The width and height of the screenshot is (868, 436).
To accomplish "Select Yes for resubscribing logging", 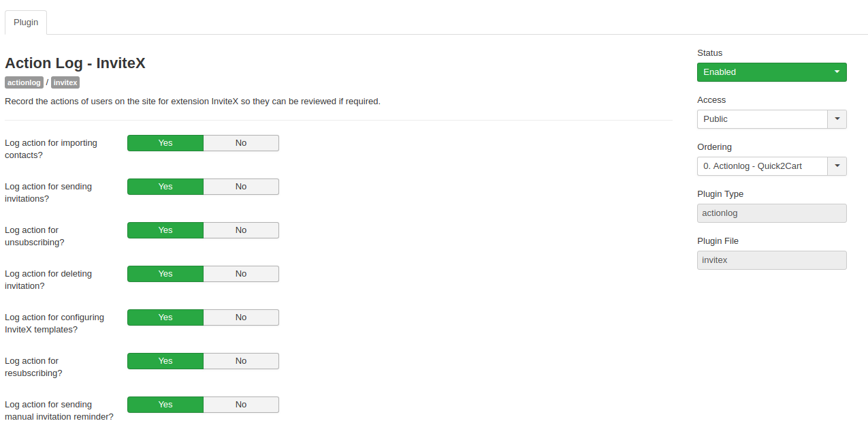I will pyautogui.click(x=165, y=361).
